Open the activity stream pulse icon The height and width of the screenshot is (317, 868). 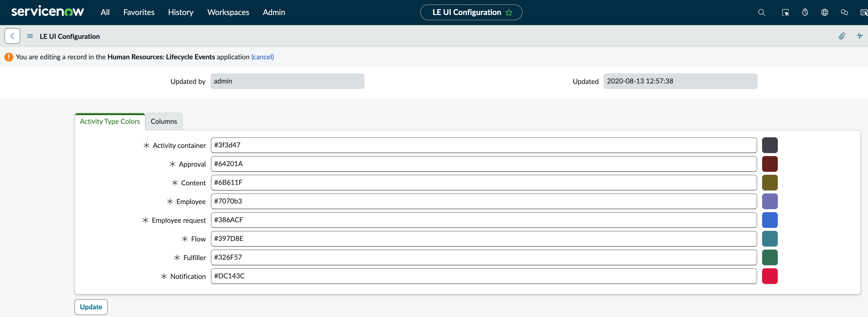coord(860,36)
